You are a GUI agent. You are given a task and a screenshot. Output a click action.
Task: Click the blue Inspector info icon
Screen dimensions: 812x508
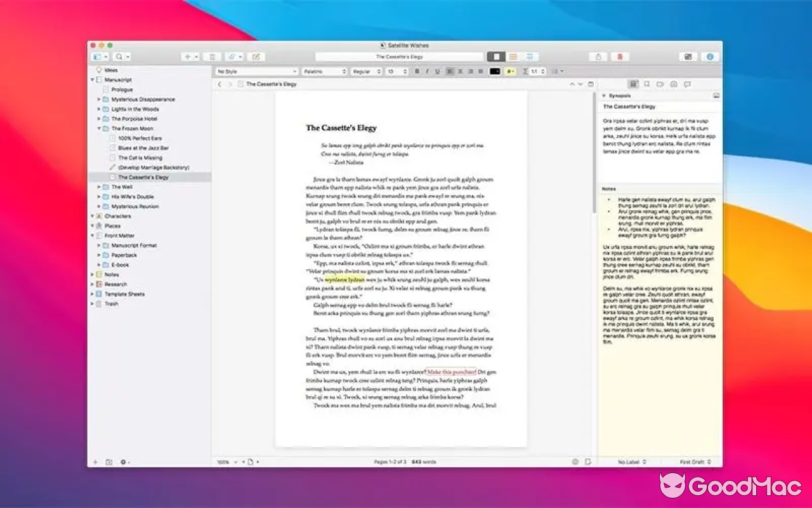(x=709, y=56)
